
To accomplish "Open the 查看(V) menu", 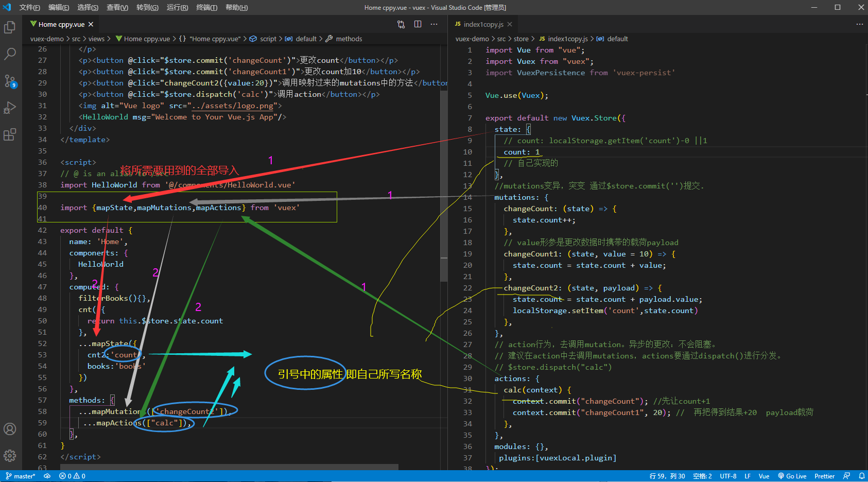I will (117, 7).
